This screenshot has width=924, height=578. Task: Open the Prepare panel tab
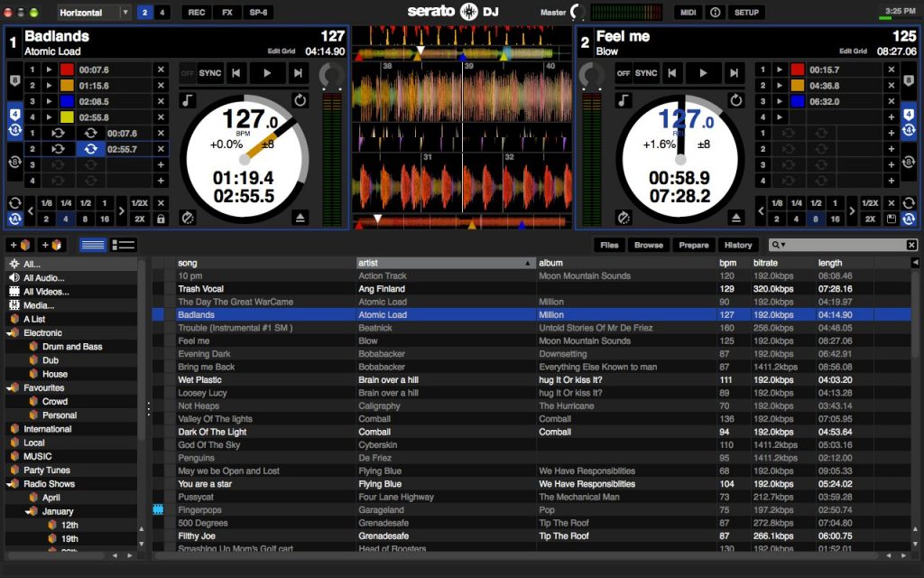click(694, 245)
